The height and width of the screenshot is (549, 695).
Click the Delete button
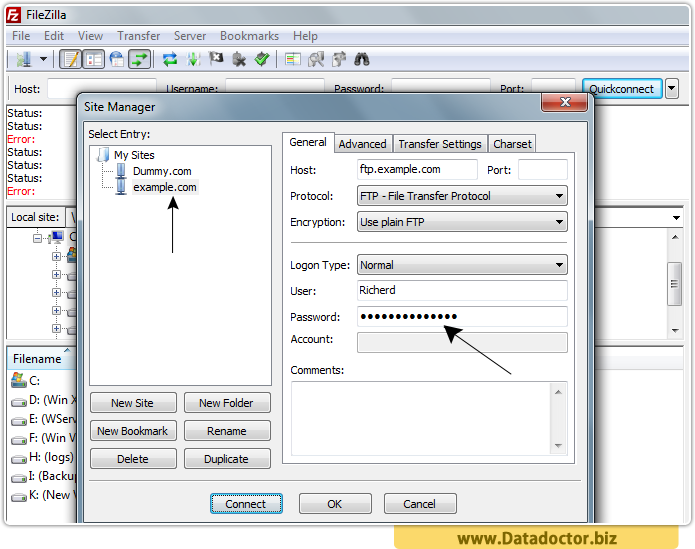133,459
